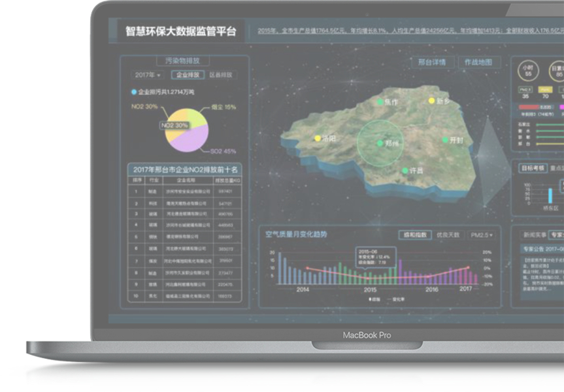The image size is (564, 392).
Task: Open the 目标考核 tab
Action: [x=532, y=168]
